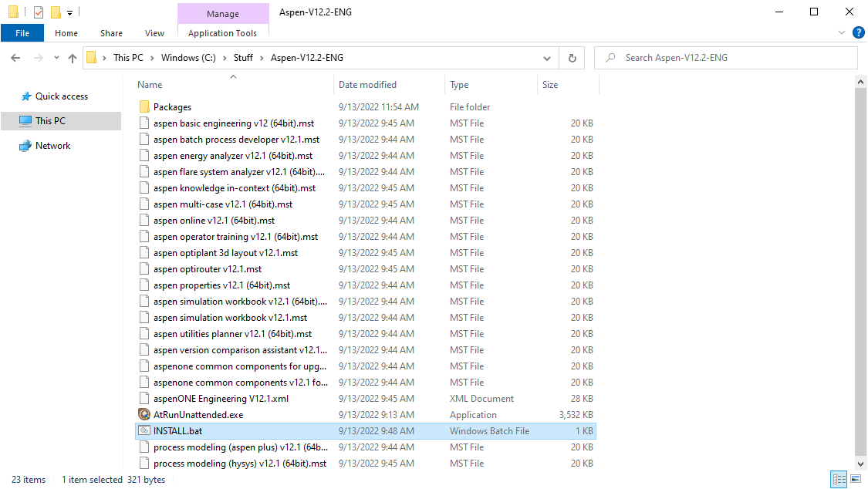Click the Properties quick access toolbar icon

tap(39, 12)
